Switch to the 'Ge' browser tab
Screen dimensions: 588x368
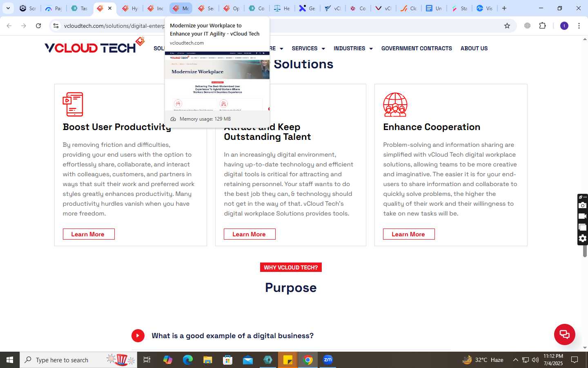tap(307, 8)
